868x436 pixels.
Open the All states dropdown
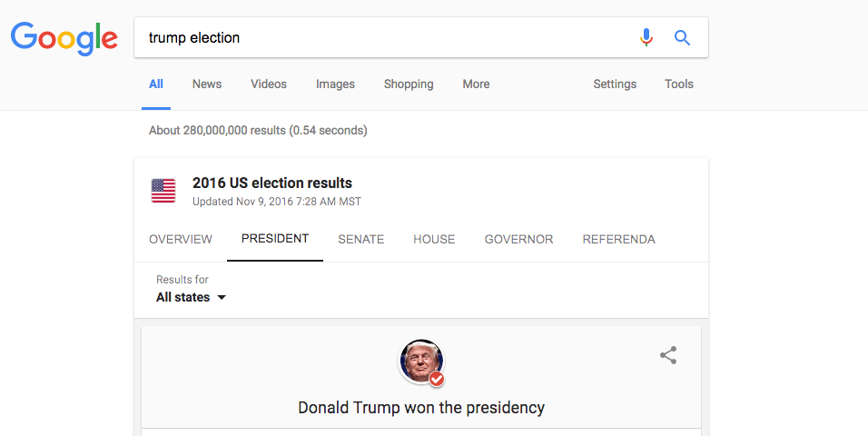pos(191,298)
